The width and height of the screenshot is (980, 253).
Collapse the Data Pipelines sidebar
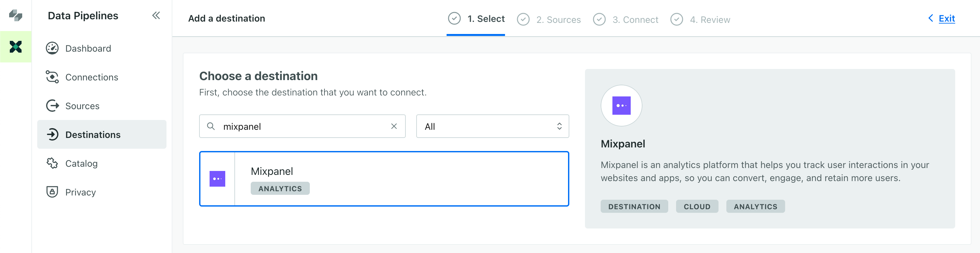click(156, 16)
